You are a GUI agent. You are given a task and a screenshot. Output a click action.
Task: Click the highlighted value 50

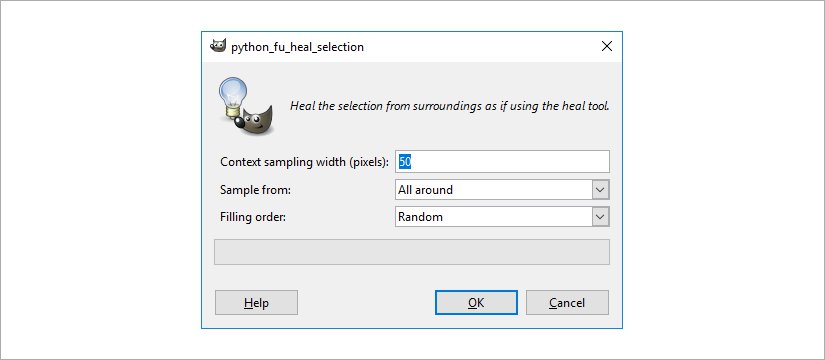tap(405, 162)
